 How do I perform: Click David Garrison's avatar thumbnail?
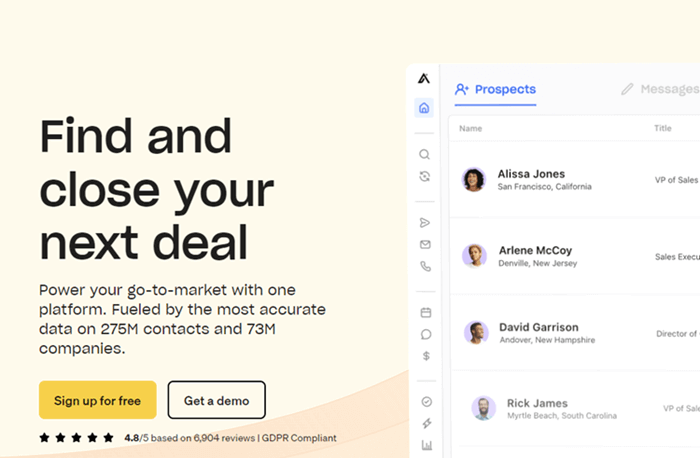coord(474,332)
